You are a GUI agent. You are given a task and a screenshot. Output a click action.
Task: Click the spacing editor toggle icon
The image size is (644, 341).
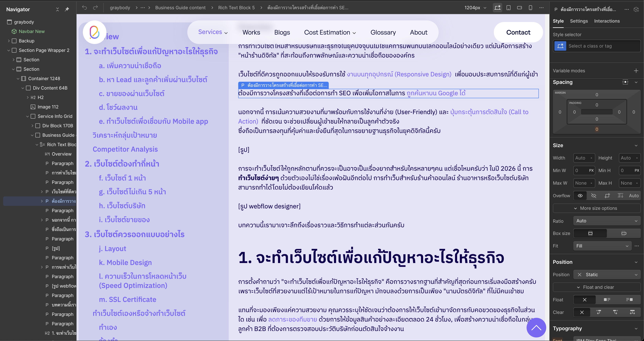(625, 82)
